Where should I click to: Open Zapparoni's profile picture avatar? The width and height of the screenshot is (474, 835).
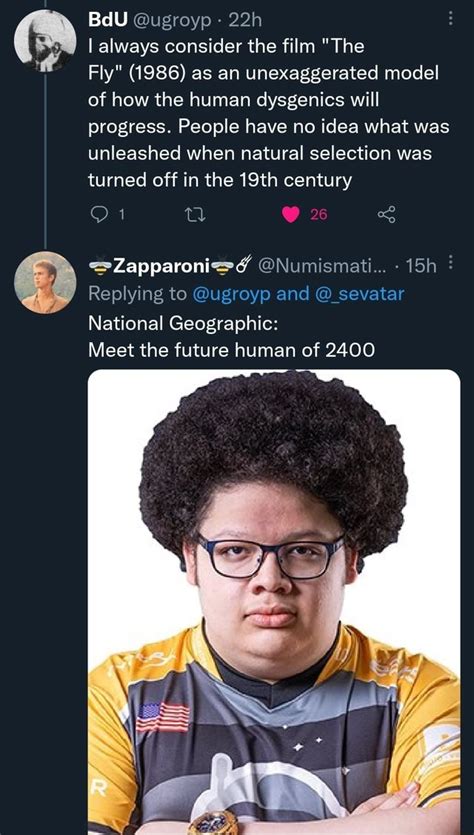[45, 282]
